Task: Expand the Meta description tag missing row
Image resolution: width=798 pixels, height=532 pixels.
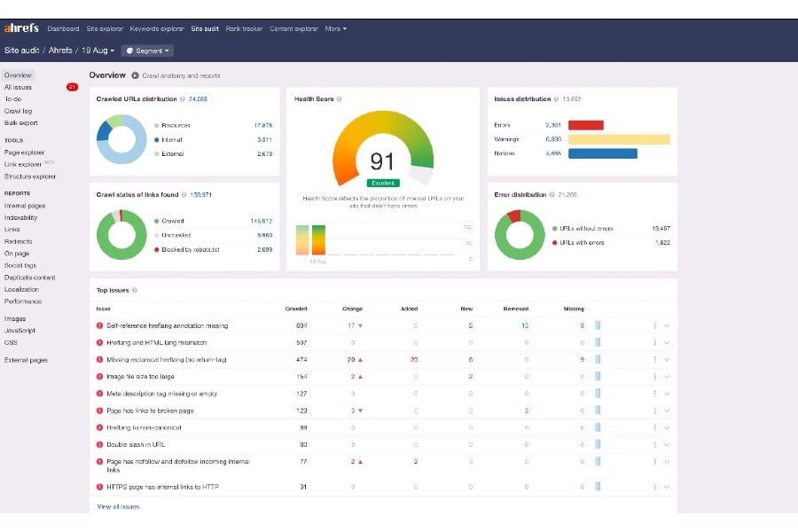Action: tap(667, 394)
